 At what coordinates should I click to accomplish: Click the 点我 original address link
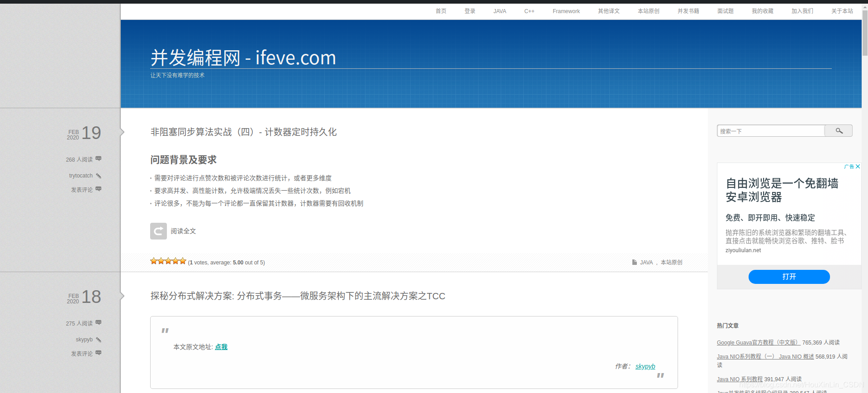coord(221,347)
